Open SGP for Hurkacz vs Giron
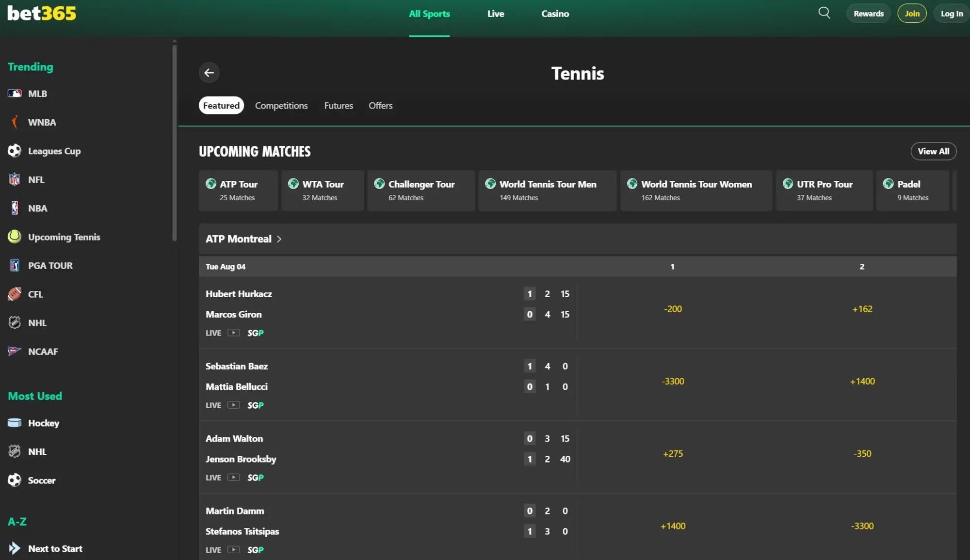Screen dimensions: 970x560 [x=256, y=333]
